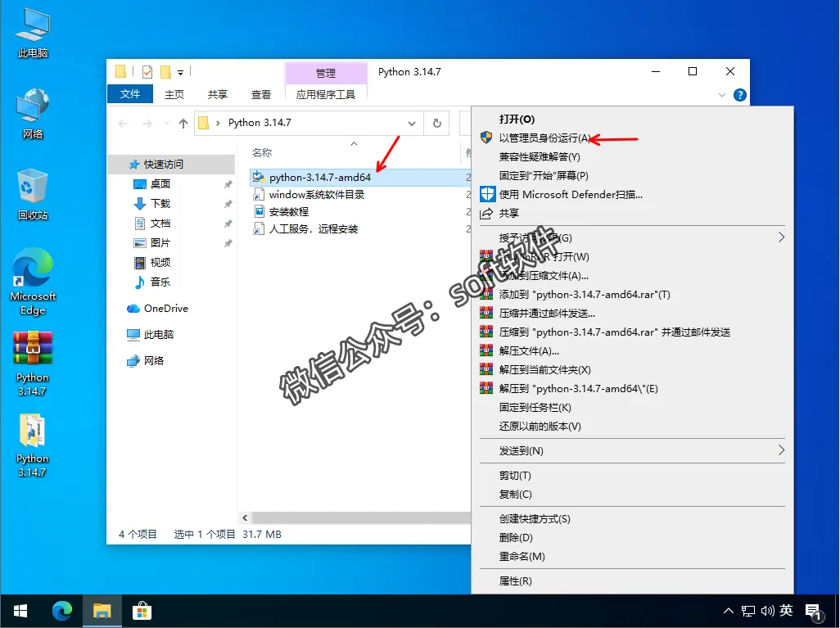Open network status tray icon
840x628 pixels.
[747, 611]
